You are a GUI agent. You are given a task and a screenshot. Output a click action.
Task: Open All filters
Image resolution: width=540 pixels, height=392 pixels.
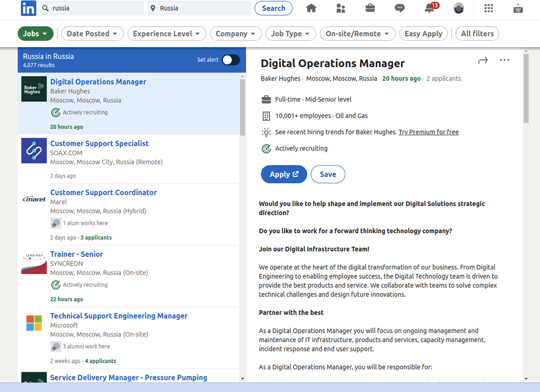477,34
